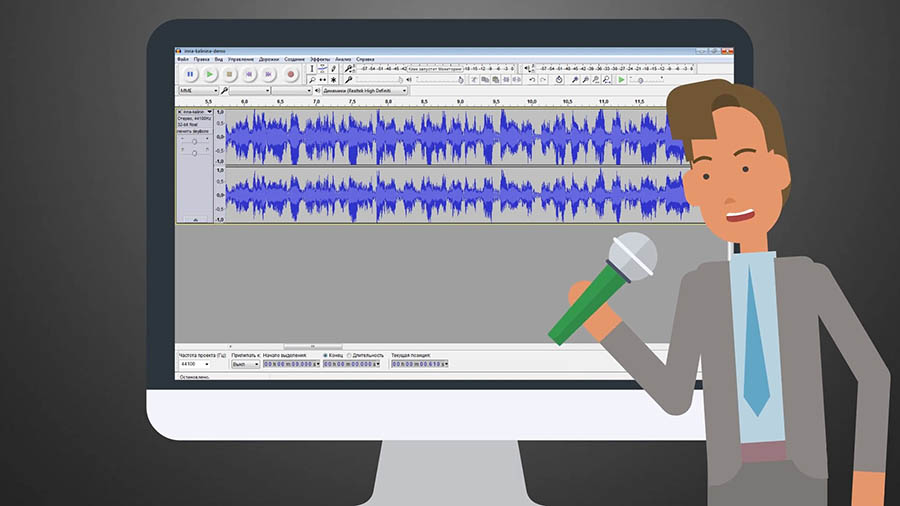Image resolution: width=900 pixels, height=506 pixels.
Task: Select the I-beam Selection tool
Action: (x=311, y=69)
